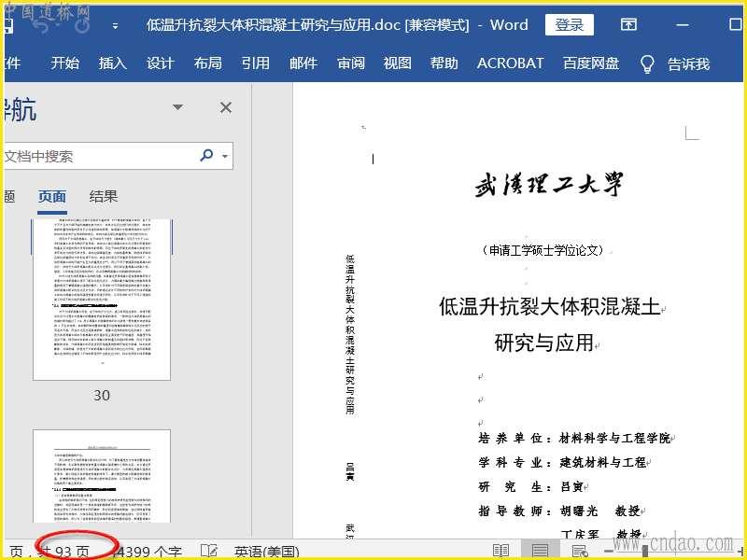Open the 邮件 ribbon tab

pyautogui.click(x=303, y=63)
